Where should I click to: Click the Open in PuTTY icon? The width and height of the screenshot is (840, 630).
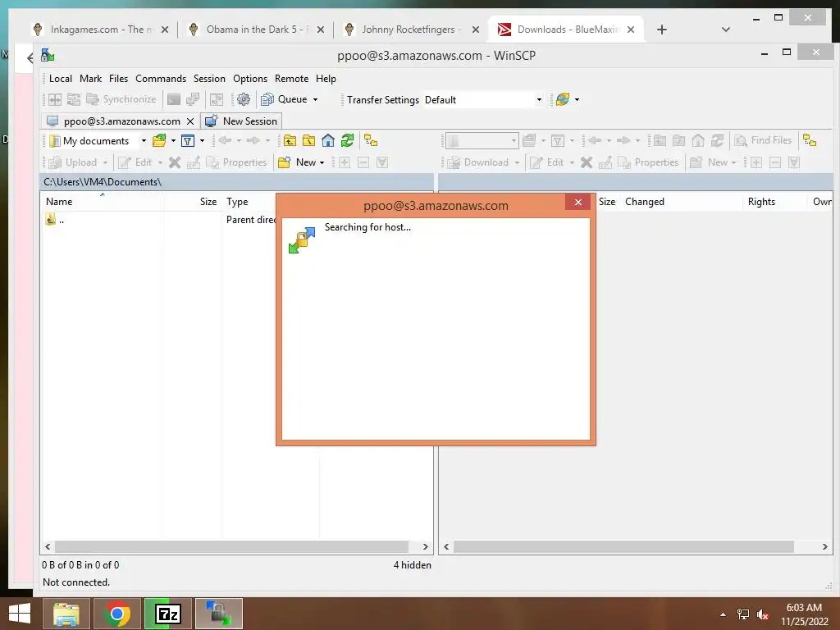[x=193, y=99]
